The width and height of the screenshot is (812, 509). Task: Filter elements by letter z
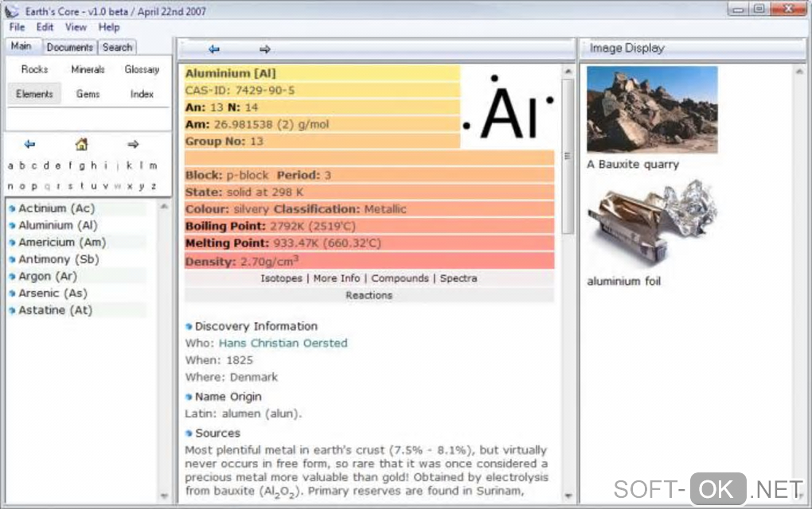coord(154,186)
